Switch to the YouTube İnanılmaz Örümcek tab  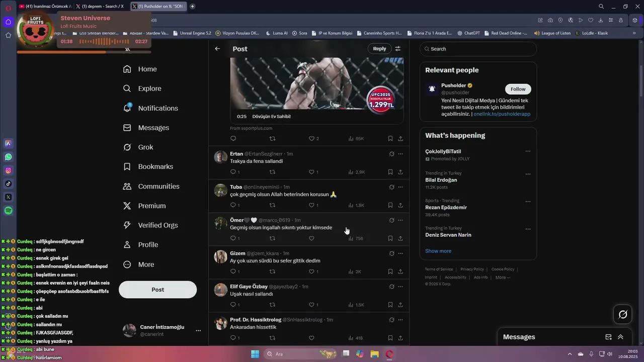coord(45,6)
